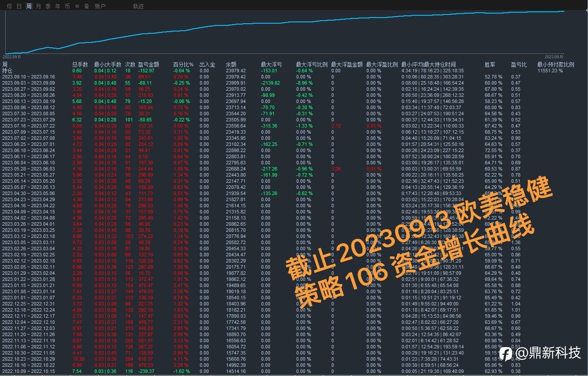Image resolution: width=588 pixels, height=376 pixels.
Task: Click the 盈亏金额 column header
Action: [x=149, y=64]
